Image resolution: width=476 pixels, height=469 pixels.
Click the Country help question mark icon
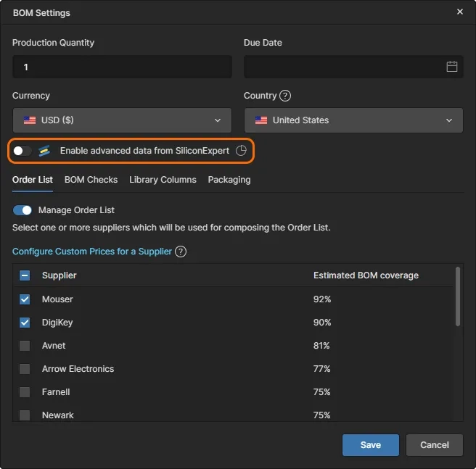[285, 96]
